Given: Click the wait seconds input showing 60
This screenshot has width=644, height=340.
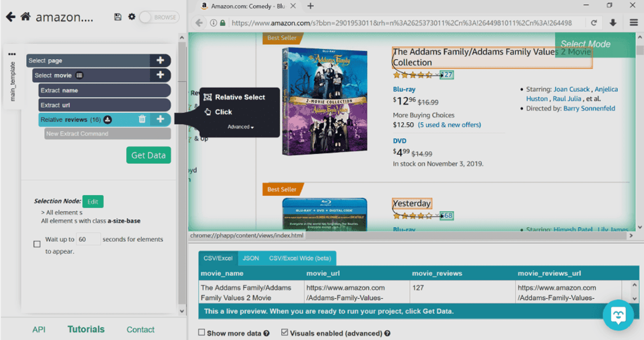Looking at the screenshot, I should (x=88, y=239).
